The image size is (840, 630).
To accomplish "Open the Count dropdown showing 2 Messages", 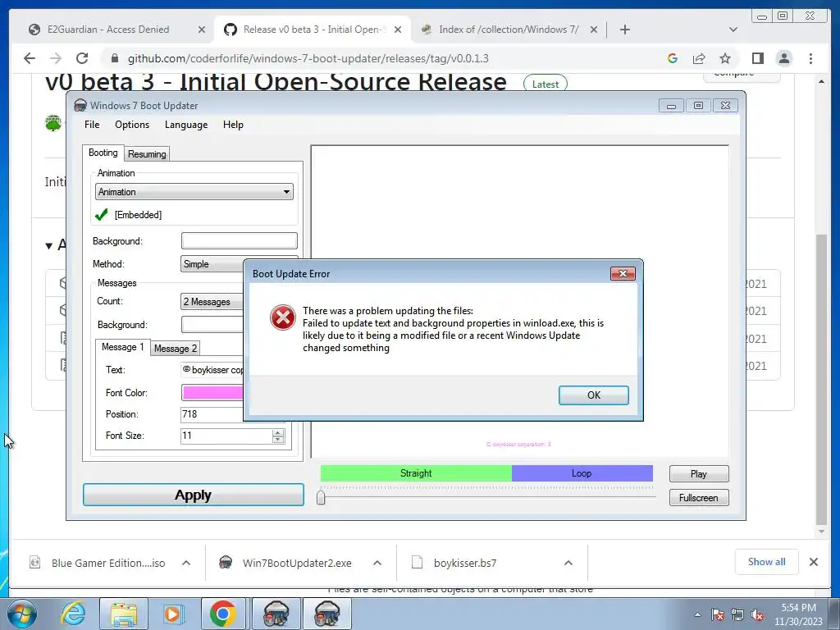I will [x=212, y=302].
